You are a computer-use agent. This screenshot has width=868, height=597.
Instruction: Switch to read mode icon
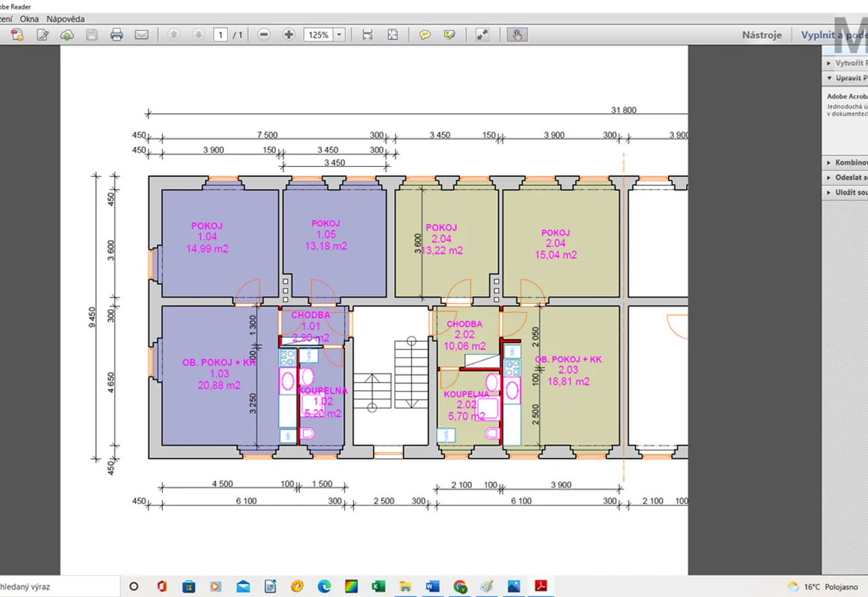point(482,35)
